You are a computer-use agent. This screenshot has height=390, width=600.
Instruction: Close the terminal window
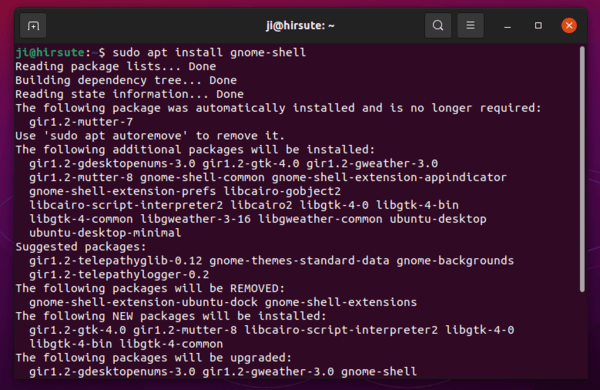coord(569,26)
